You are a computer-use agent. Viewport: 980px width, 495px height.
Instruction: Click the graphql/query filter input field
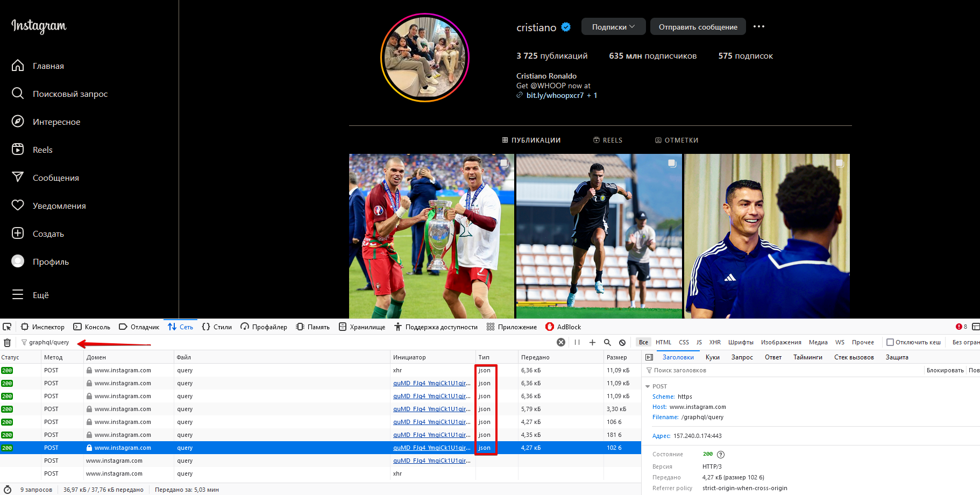coord(269,342)
